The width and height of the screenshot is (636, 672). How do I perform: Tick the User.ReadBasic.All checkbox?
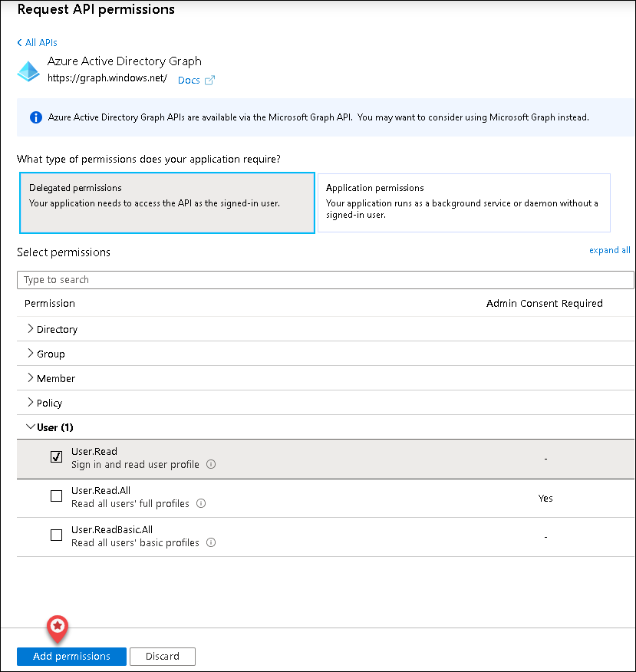point(56,535)
